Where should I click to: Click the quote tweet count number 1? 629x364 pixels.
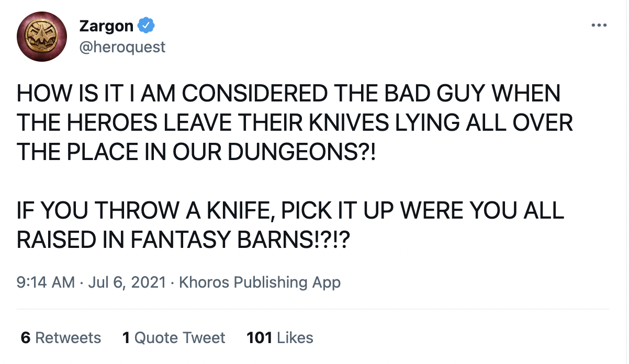tap(126, 337)
